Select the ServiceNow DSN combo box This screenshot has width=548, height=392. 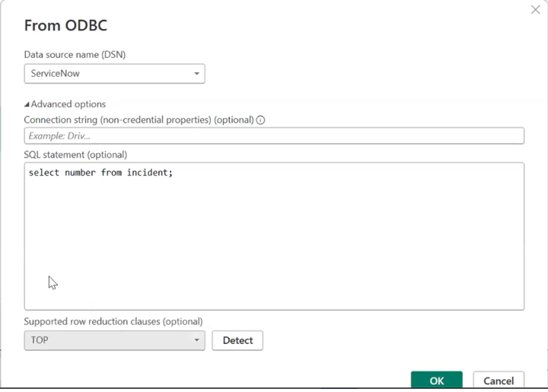115,74
